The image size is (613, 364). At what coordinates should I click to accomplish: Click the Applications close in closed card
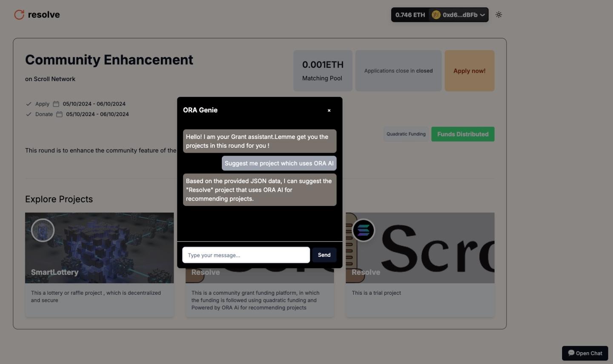pyautogui.click(x=398, y=71)
